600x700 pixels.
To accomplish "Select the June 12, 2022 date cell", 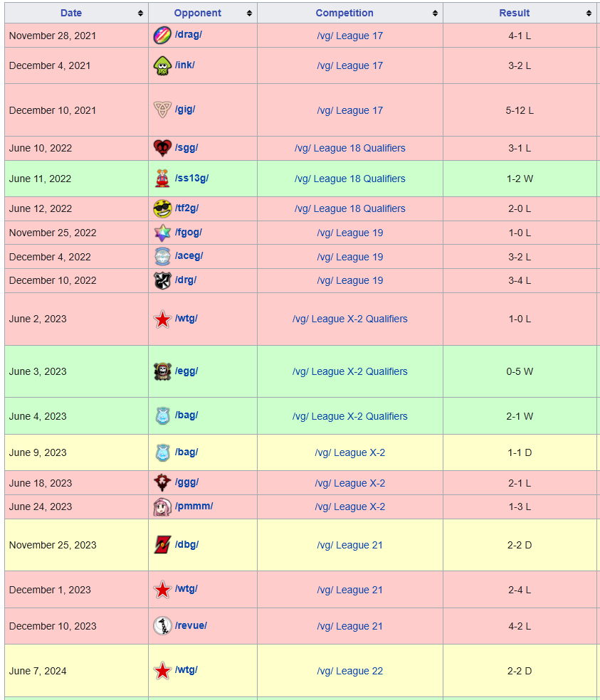I will click(76, 208).
